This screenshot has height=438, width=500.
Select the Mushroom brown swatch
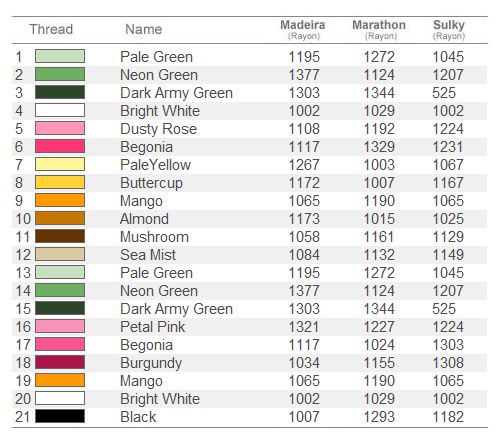60,236
